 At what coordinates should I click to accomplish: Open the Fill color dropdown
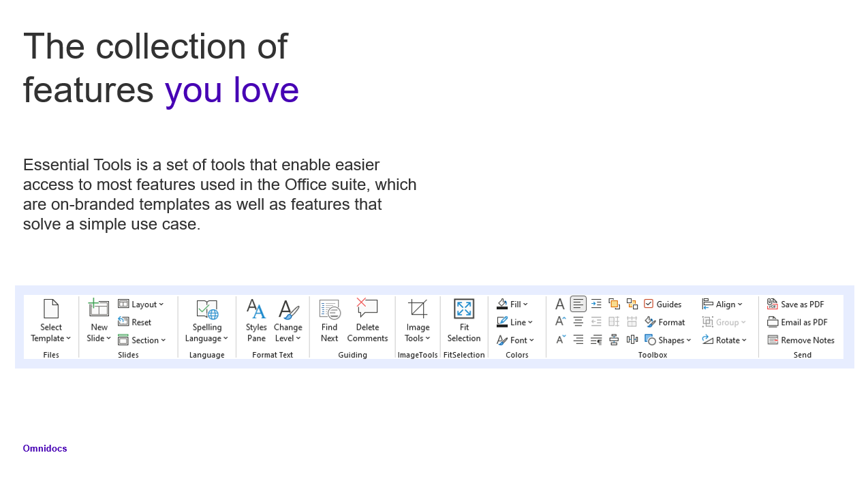tap(512, 304)
